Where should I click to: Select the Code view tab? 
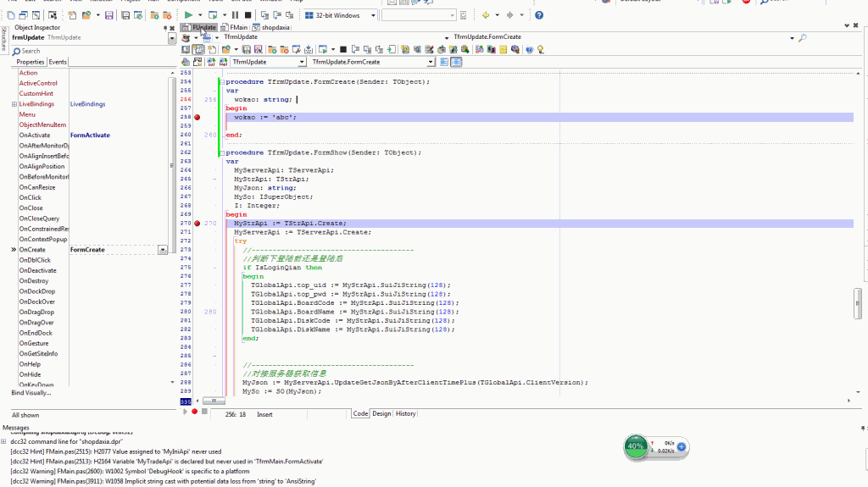point(360,414)
